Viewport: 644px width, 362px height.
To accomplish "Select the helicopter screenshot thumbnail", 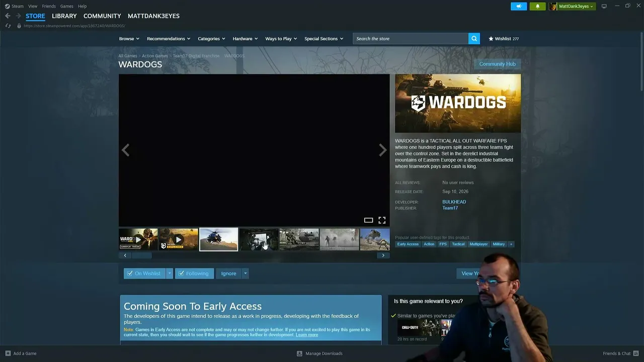I will (x=218, y=239).
